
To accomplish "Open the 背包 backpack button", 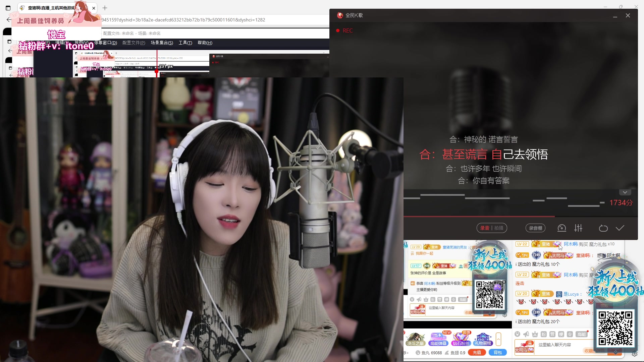I will (497, 353).
